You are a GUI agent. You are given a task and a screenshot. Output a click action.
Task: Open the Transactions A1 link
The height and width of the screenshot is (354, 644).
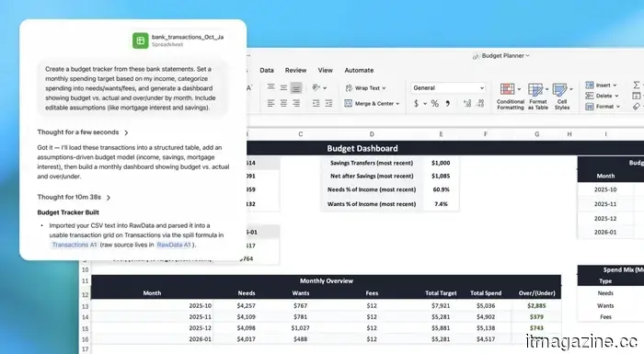pyautogui.click(x=75, y=245)
